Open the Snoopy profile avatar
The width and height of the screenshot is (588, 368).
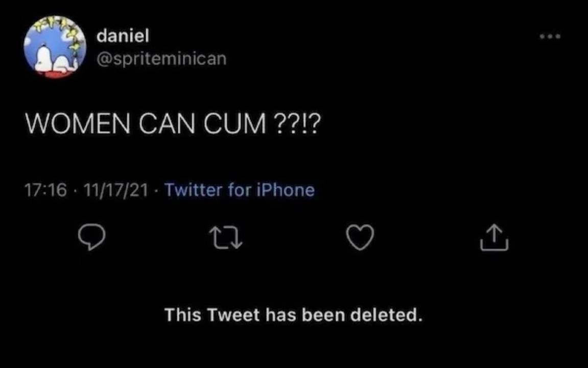coord(55,47)
